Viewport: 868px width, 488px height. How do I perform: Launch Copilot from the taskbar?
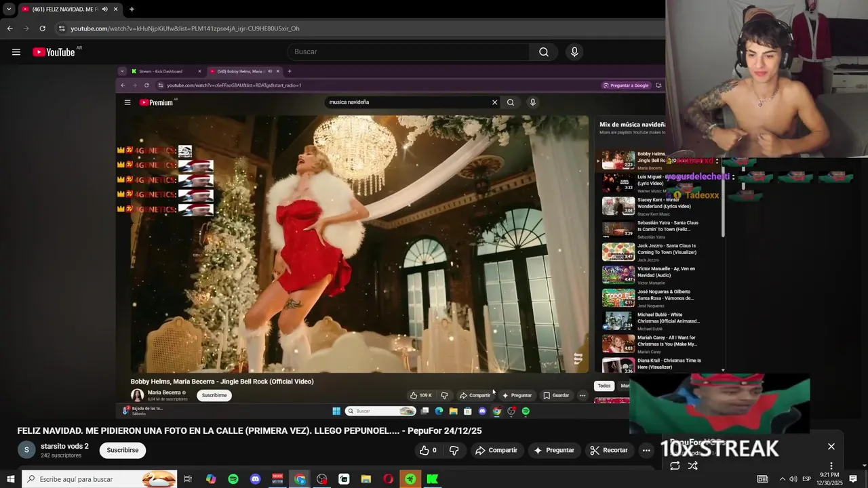(211, 479)
